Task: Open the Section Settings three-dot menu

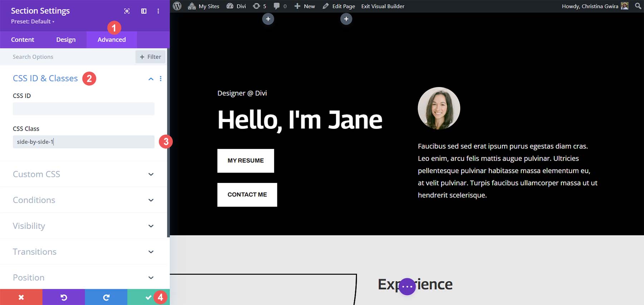Action: click(158, 11)
